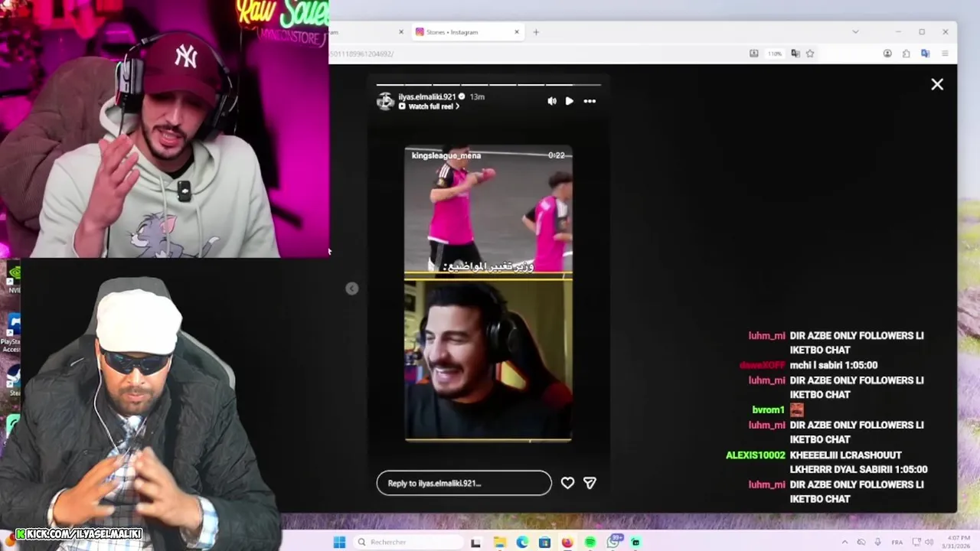The width and height of the screenshot is (980, 551).
Task: Focus the Rechercher taskbar search box
Action: (407, 542)
